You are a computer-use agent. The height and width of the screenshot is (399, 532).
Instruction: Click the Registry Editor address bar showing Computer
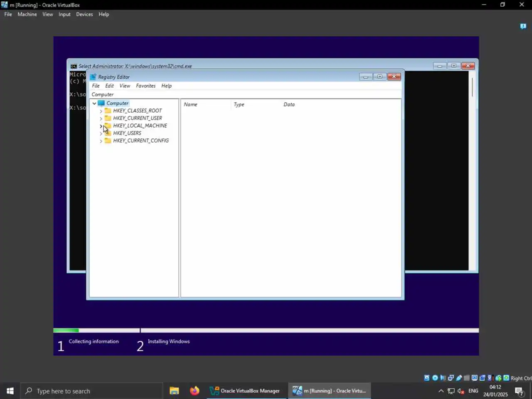click(x=245, y=94)
